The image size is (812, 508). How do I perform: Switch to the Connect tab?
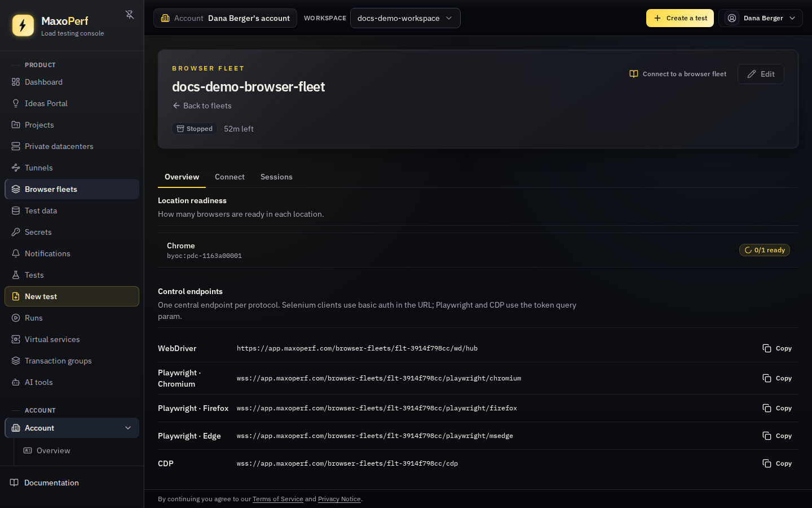230,177
